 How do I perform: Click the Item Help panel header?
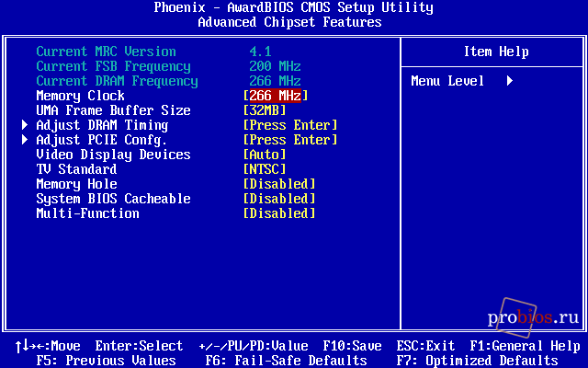[x=496, y=52]
